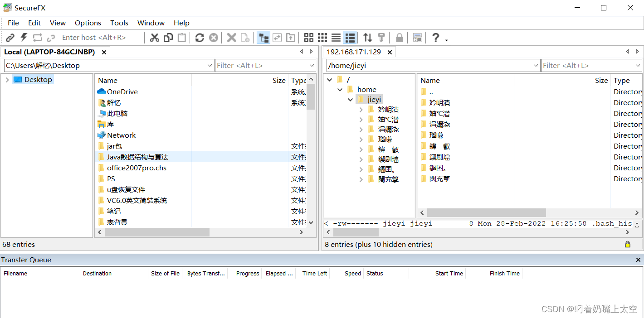This screenshot has width=644, height=318.
Task: Click the up-one-folder icon
Action: click(x=291, y=38)
